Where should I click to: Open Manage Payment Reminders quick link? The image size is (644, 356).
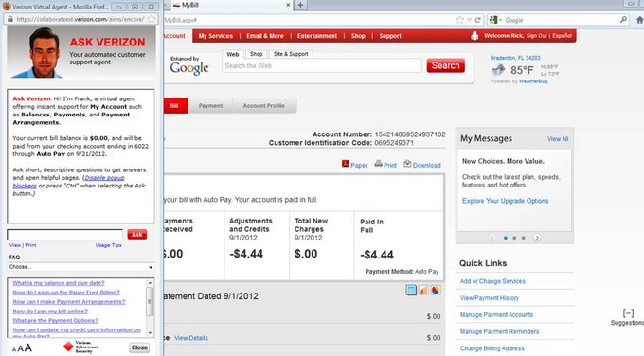pos(499,331)
